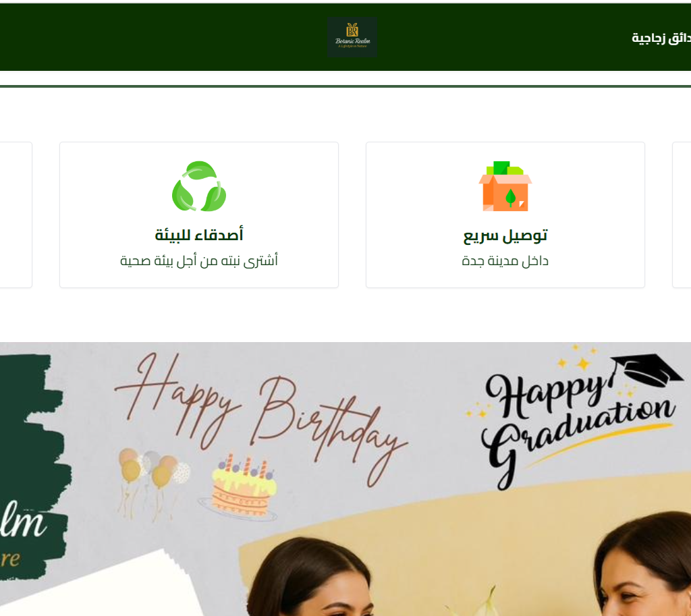Click the green recycling leaves icon
The height and width of the screenshot is (616, 691).
(x=199, y=186)
